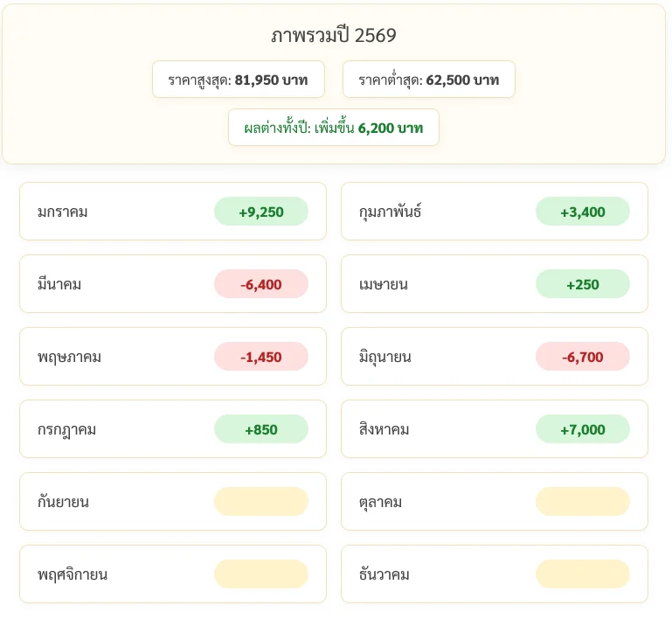Screen dimensions: 672x619
Task: Select the กรกฎาคม month card
Action: click(173, 428)
